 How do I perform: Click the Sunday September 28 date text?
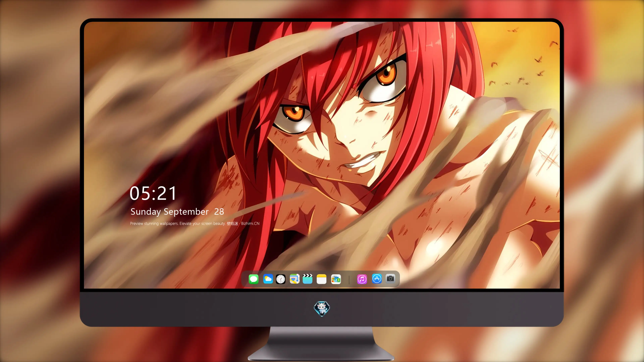pyautogui.click(x=177, y=212)
